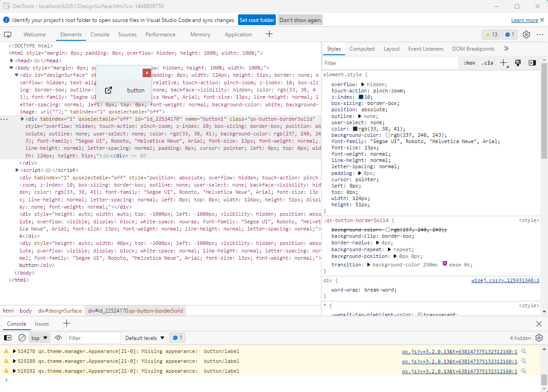548x392 pixels.
Task: Expand the outline property triangle
Action: click(360, 116)
